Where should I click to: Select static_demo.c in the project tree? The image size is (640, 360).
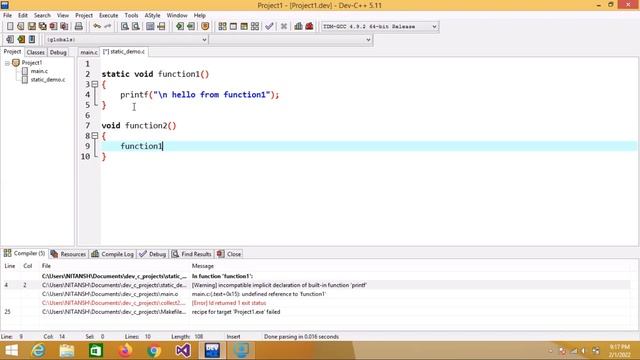click(48, 80)
